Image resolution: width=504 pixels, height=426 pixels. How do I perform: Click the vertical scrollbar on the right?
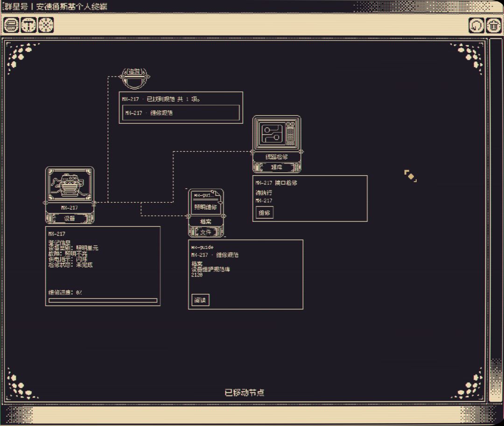[x=495, y=220]
